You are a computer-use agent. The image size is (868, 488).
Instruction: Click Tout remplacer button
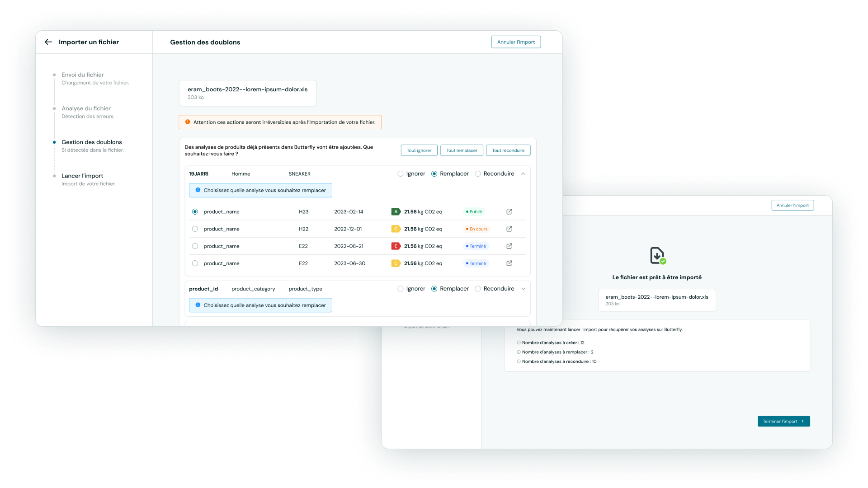coord(462,150)
